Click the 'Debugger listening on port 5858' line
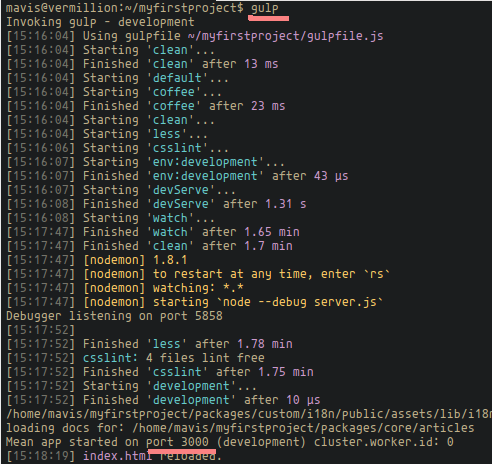This screenshot has width=492, height=464. pos(114,316)
